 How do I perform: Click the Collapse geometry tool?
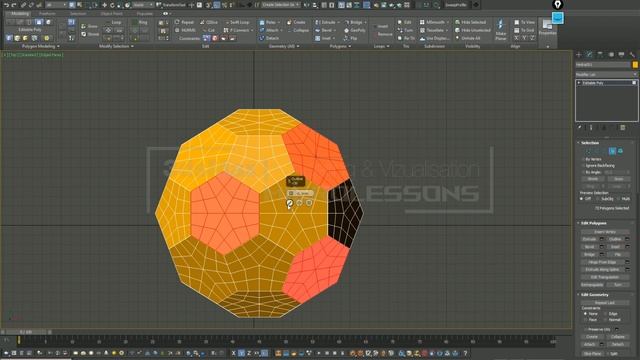298,30
